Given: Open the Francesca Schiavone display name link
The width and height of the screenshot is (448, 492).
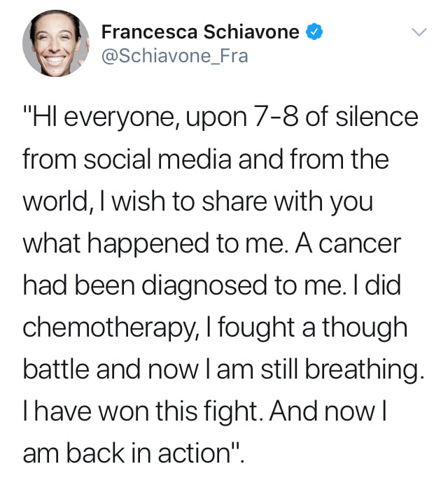Looking at the screenshot, I should [x=200, y=32].
